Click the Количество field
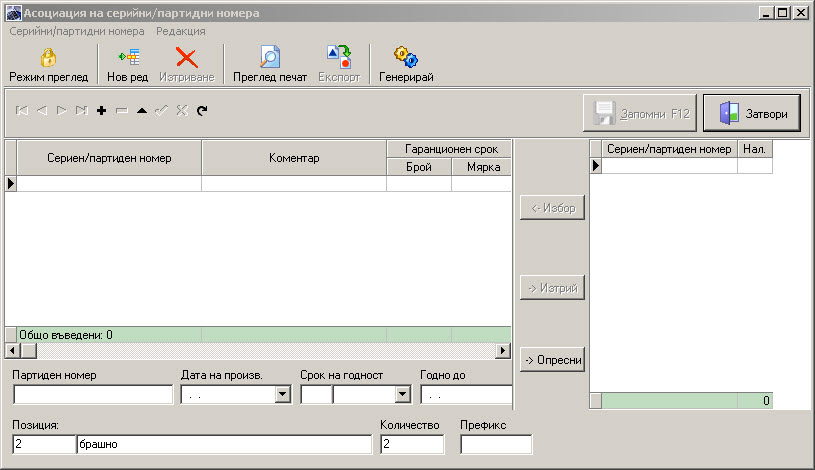This screenshot has width=815, height=470. tap(412, 444)
